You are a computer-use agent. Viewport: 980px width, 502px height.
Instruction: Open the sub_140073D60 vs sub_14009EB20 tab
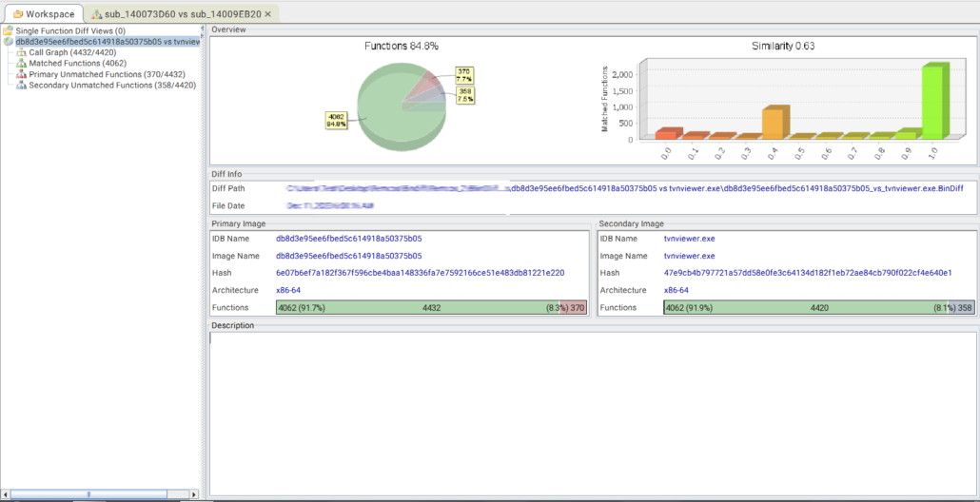click(177, 14)
